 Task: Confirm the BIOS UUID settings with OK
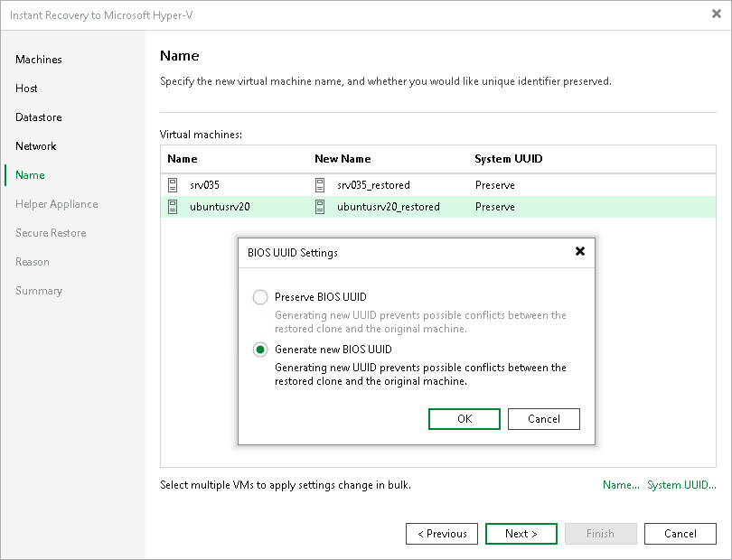coord(464,419)
